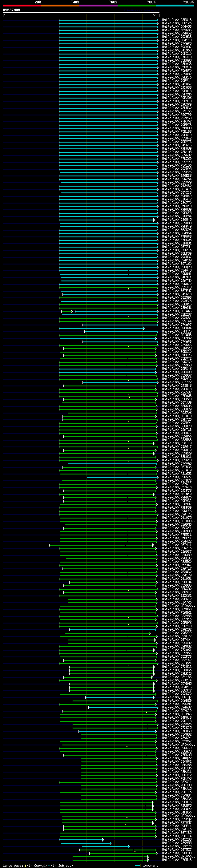Click the label UniRef100_C3UOK8
The width and height of the screenshot is (197, 868).
(x=177, y=64)
